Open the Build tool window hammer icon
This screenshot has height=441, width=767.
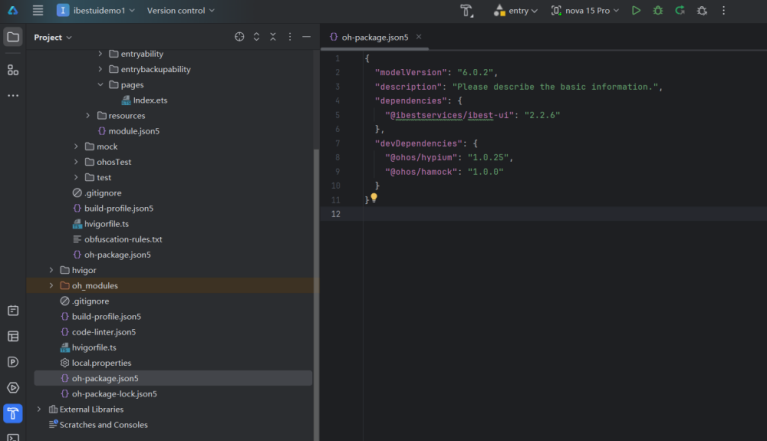click(13, 414)
